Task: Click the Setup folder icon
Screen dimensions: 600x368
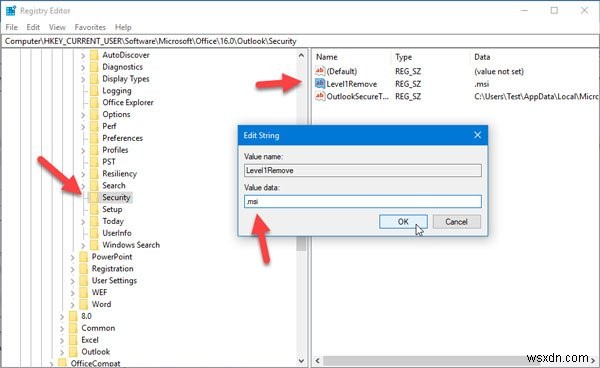Action: point(94,209)
